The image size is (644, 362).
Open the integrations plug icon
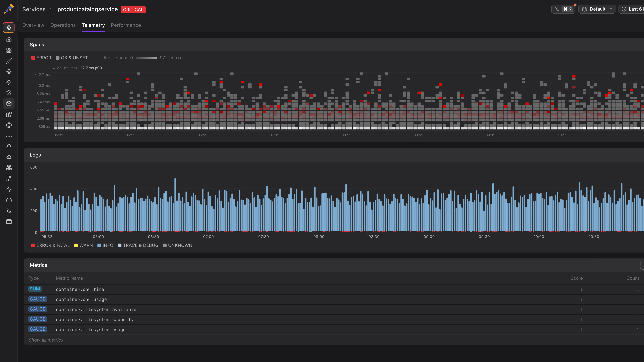click(9, 61)
